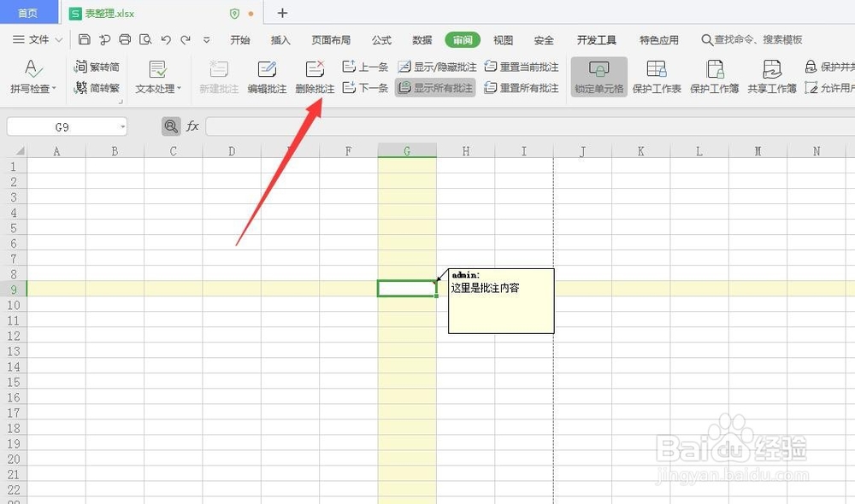Expand the 文本处理 dropdown arrow
The height and width of the screenshot is (504, 855).
tap(180, 88)
